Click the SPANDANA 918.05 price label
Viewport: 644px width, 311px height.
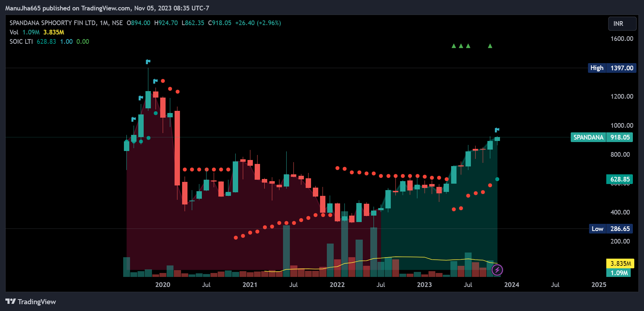602,137
